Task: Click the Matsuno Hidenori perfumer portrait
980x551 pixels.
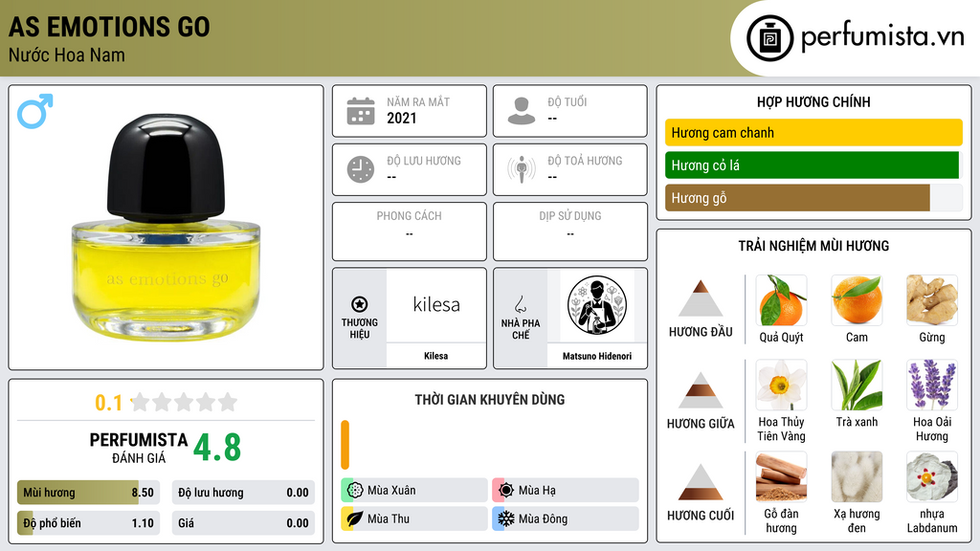Action: [597, 305]
